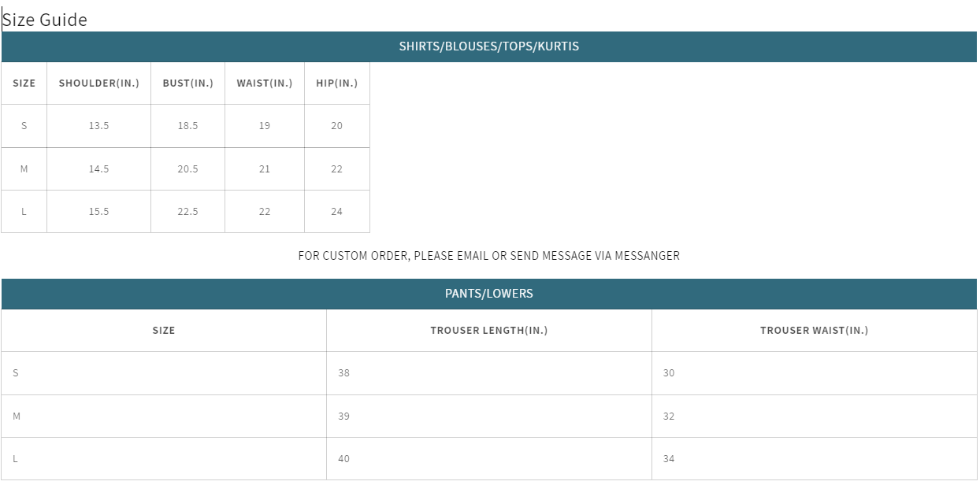Click the trouser length value 40
Image resolution: width=980 pixels, height=485 pixels.
pos(343,459)
